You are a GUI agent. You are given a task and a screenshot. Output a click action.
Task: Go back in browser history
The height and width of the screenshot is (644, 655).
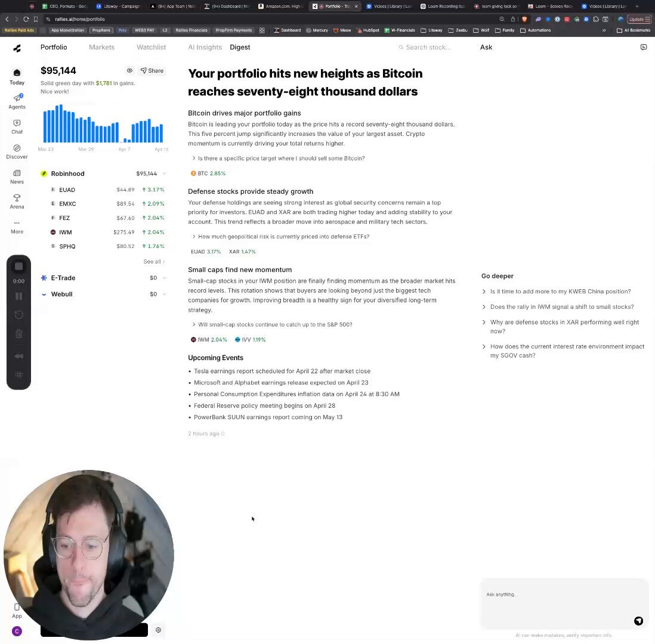pos(7,19)
